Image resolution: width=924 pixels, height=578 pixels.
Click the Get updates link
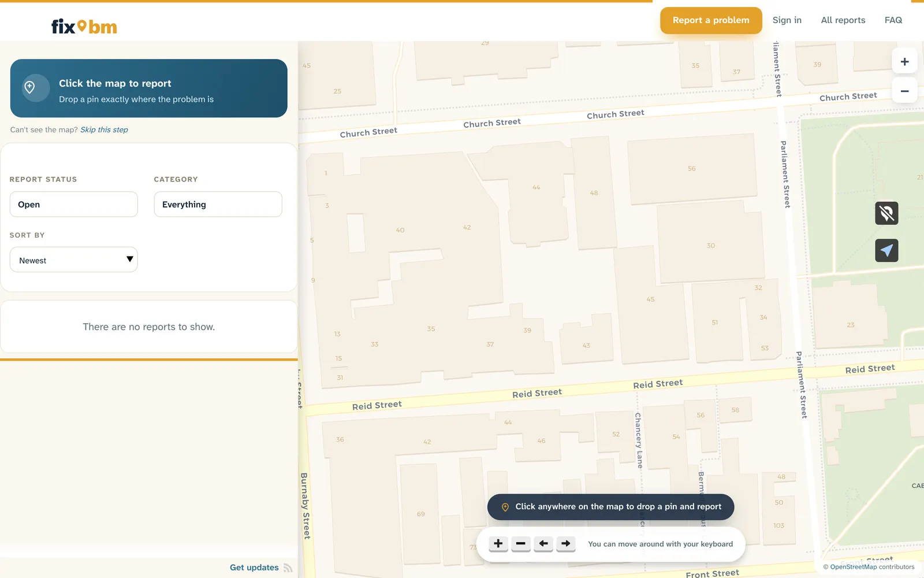tap(254, 568)
